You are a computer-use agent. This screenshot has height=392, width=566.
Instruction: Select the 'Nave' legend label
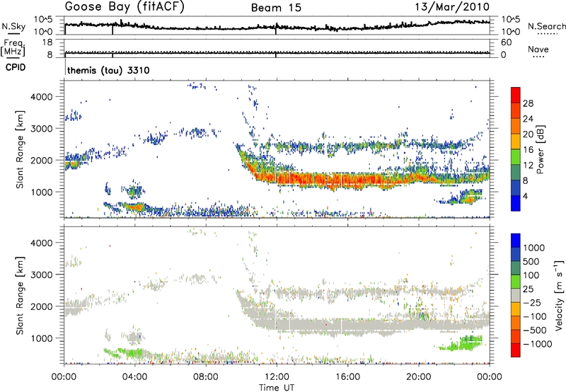click(x=538, y=50)
